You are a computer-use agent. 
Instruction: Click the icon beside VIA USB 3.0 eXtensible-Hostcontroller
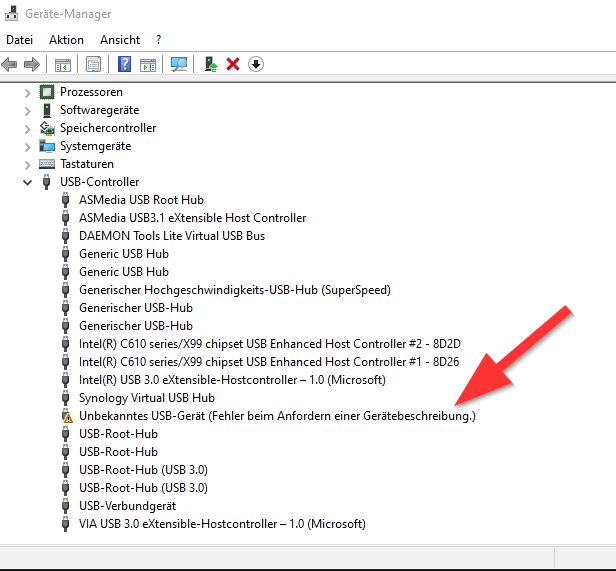66,524
